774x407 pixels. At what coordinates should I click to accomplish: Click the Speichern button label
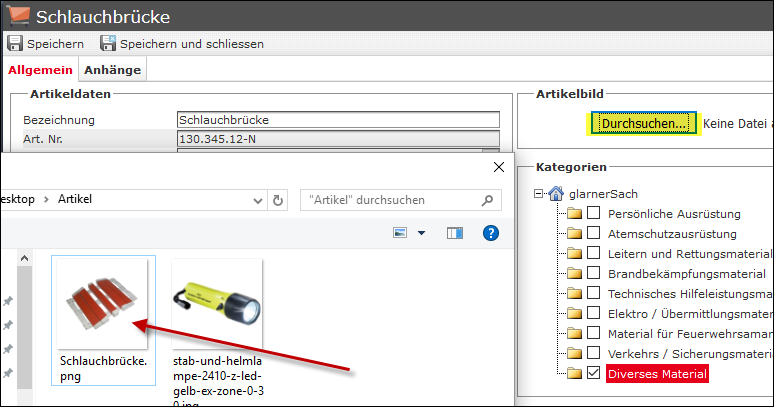55,44
